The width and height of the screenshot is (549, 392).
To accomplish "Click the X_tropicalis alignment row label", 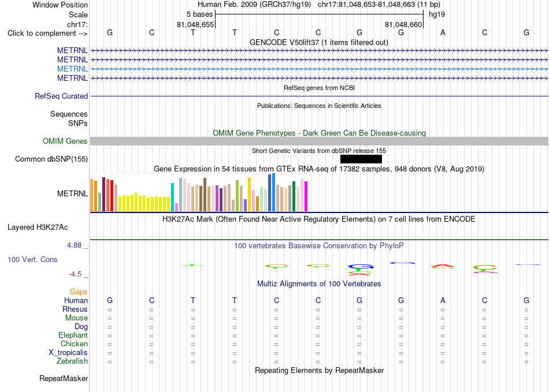I will [68, 353].
